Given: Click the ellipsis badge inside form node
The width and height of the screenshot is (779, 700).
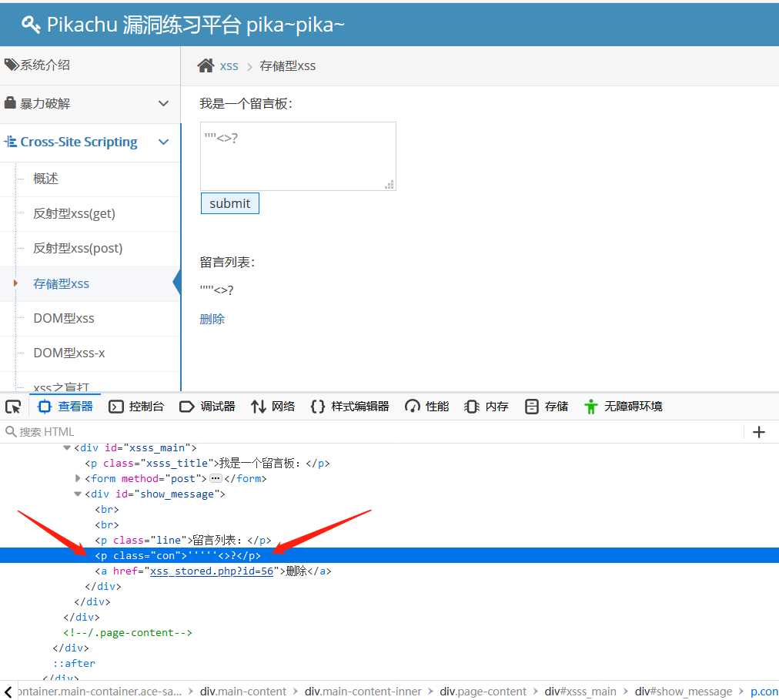Looking at the screenshot, I should (x=216, y=478).
